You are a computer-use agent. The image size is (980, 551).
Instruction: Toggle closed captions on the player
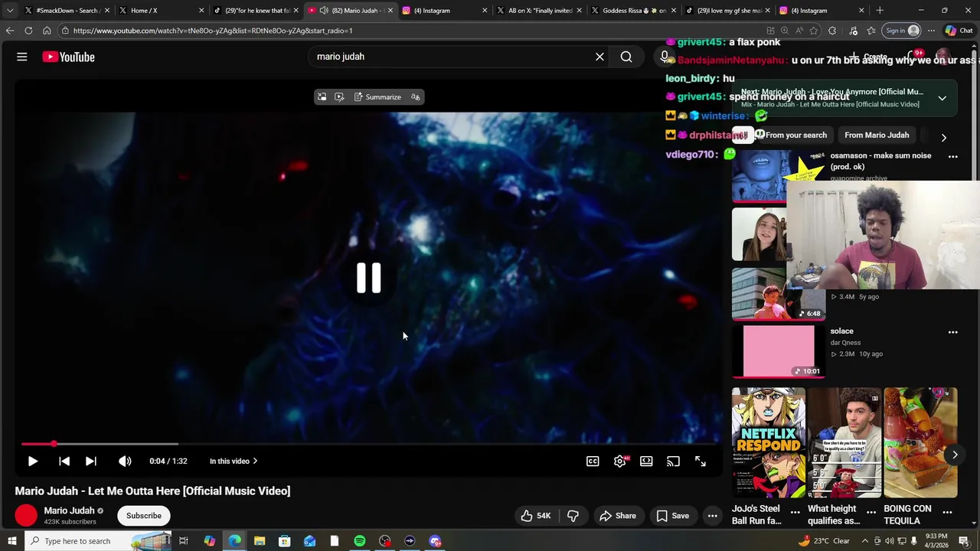click(593, 461)
